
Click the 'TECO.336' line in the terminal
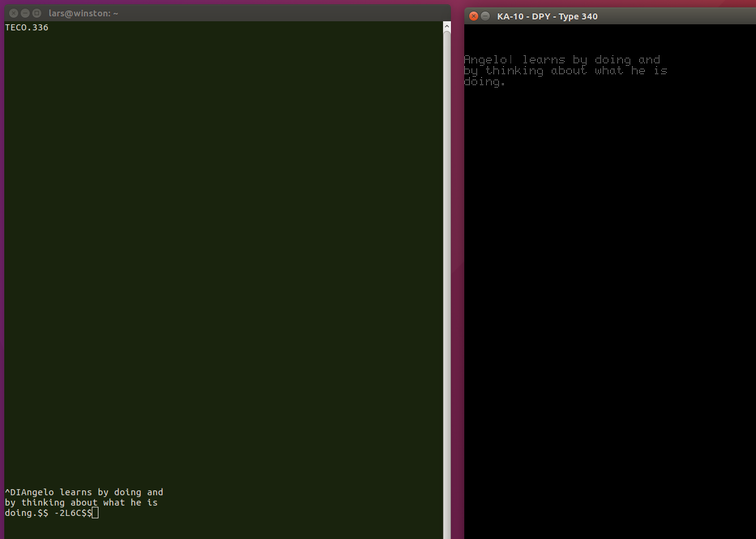27,27
